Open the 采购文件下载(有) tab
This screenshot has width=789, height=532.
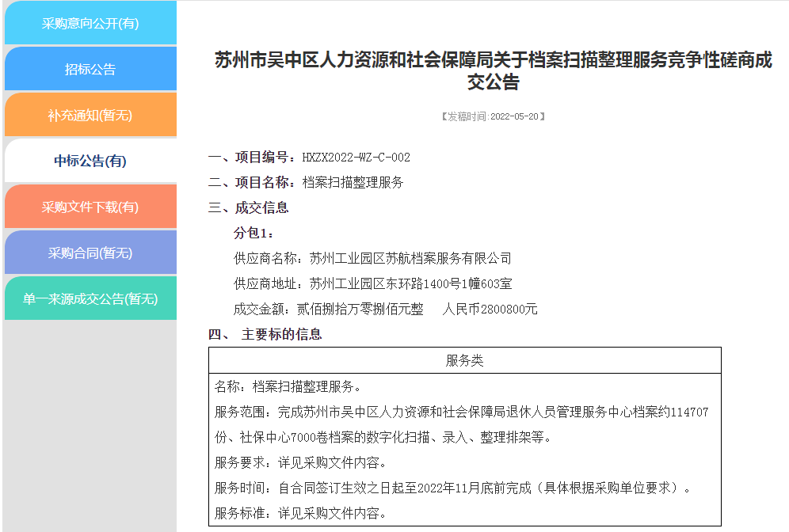(x=90, y=207)
